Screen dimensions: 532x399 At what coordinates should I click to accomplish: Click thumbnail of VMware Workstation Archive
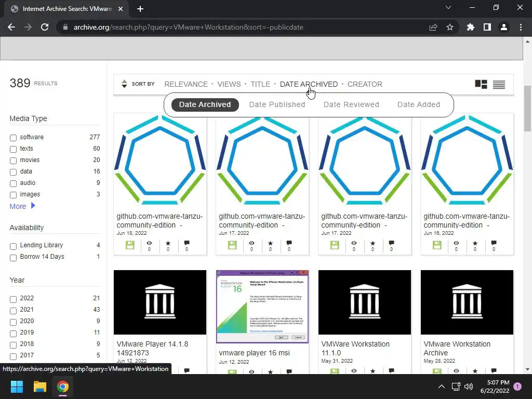(467, 302)
